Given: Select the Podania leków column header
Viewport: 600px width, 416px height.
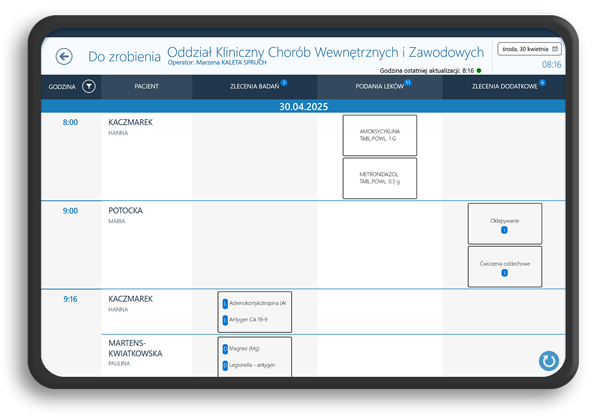Looking at the screenshot, I should (380, 86).
